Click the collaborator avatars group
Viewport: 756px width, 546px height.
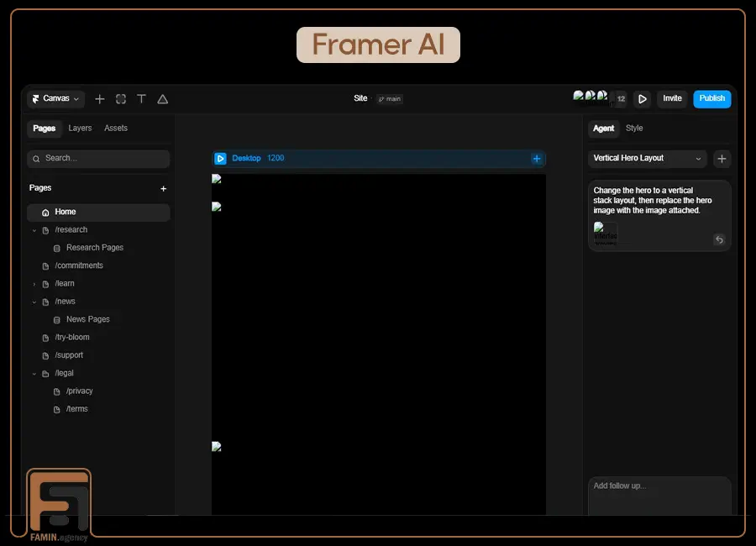(x=591, y=97)
